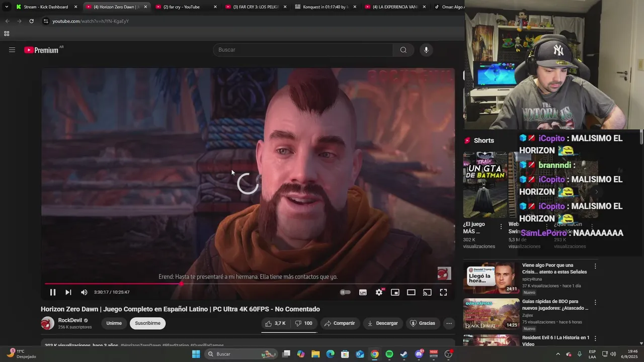
Task: Reload the page with the refresh icon
Action: pyautogui.click(x=31, y=21)
